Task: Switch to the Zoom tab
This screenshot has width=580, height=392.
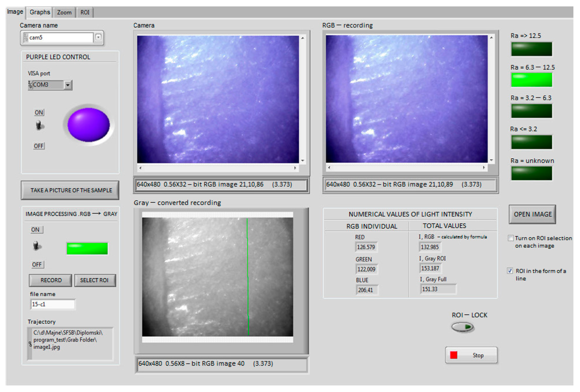Action: point(64,12)
